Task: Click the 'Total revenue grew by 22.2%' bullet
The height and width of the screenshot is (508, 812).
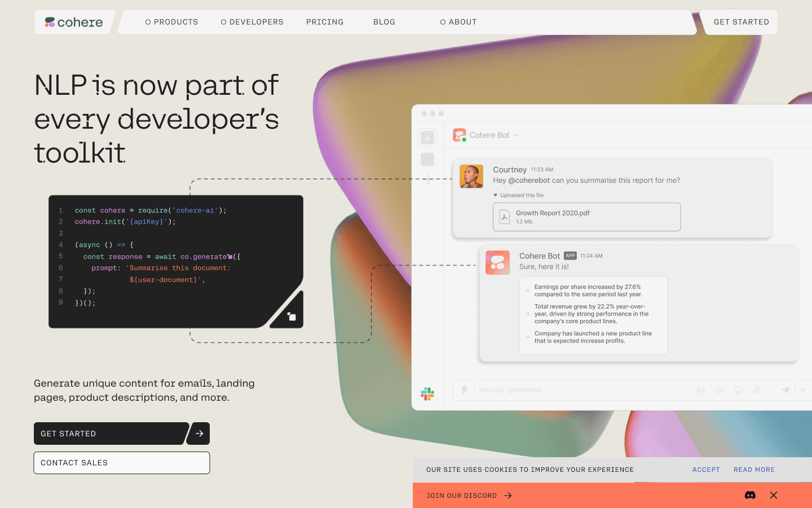Action: pyautogui.click(x=592, y=314)
